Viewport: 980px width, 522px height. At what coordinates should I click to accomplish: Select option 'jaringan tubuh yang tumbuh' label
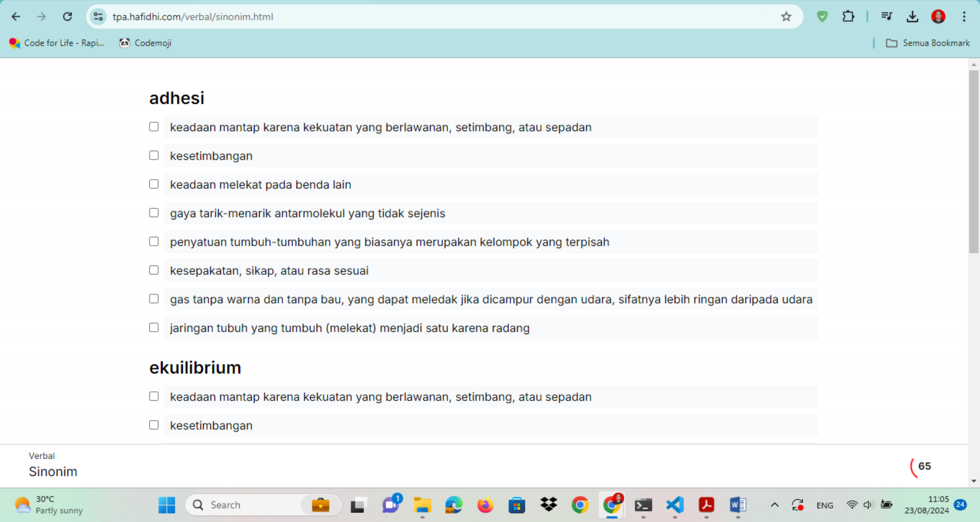point(349,328)
